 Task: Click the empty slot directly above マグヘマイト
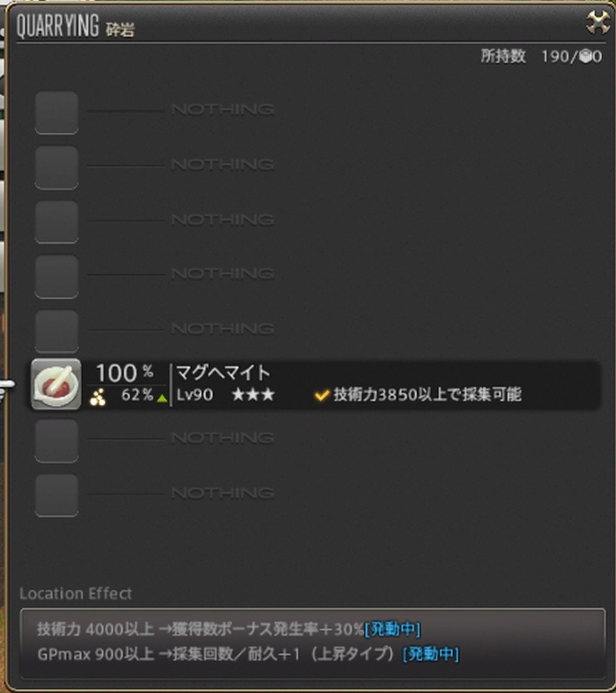coord(57,331)
